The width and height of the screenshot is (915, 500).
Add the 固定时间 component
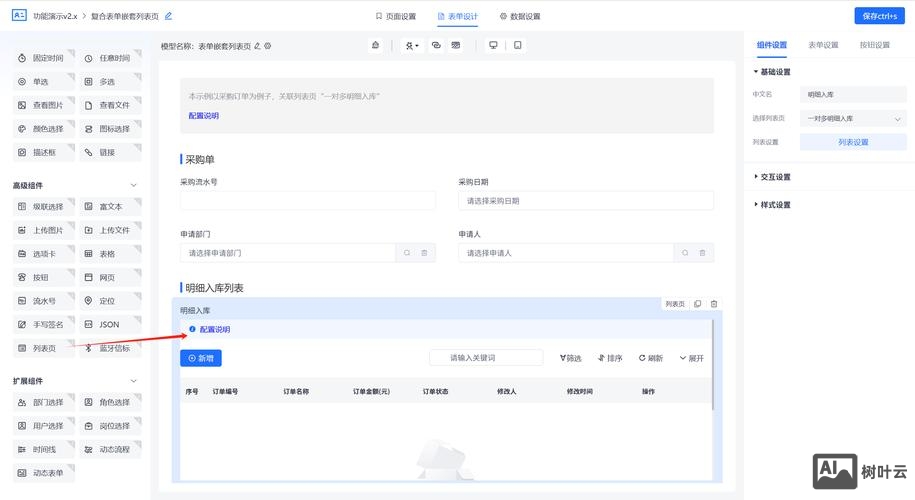(44, 58)
